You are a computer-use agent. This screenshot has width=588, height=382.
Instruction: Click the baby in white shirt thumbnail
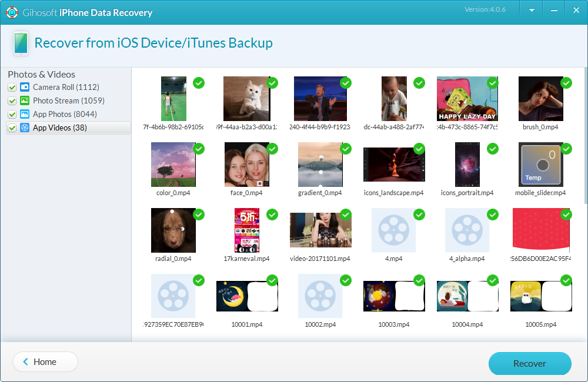click(394, 99)
